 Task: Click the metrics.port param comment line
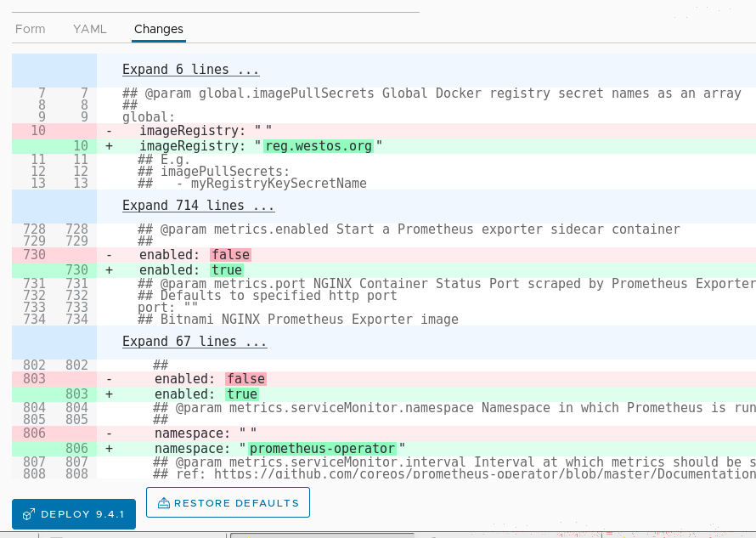[447, 284]
